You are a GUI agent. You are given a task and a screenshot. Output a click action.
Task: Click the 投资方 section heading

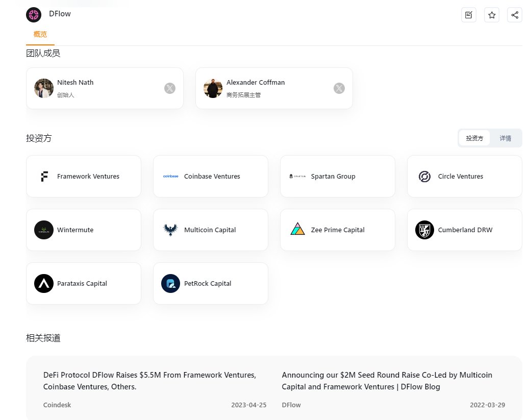click(x=39, y=138)
